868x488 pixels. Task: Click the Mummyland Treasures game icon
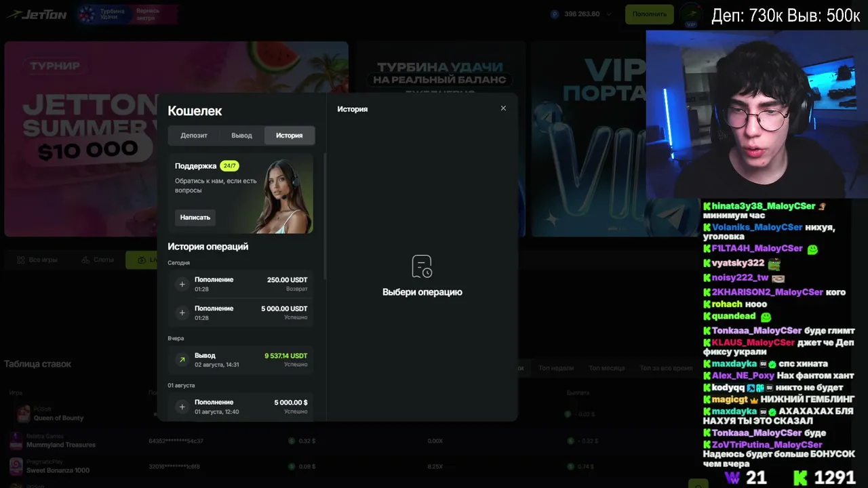(x=16, y=441)
